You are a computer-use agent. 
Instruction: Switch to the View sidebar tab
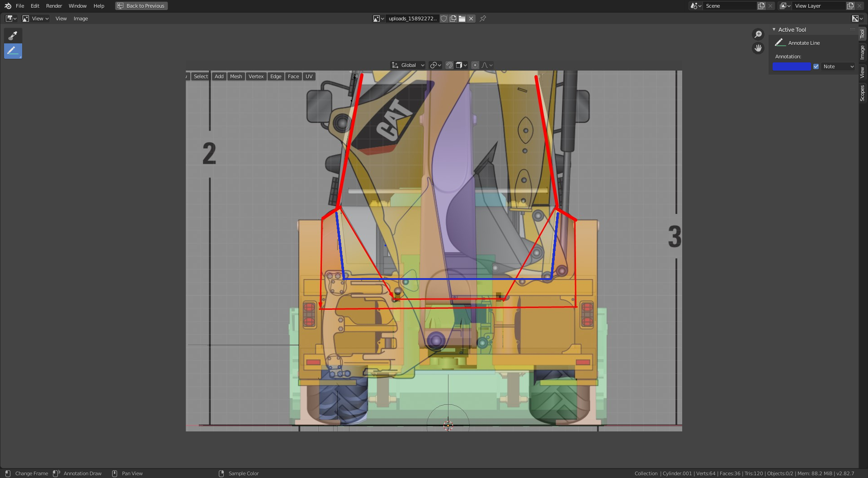pyautogui.click(x=863, y=72)
